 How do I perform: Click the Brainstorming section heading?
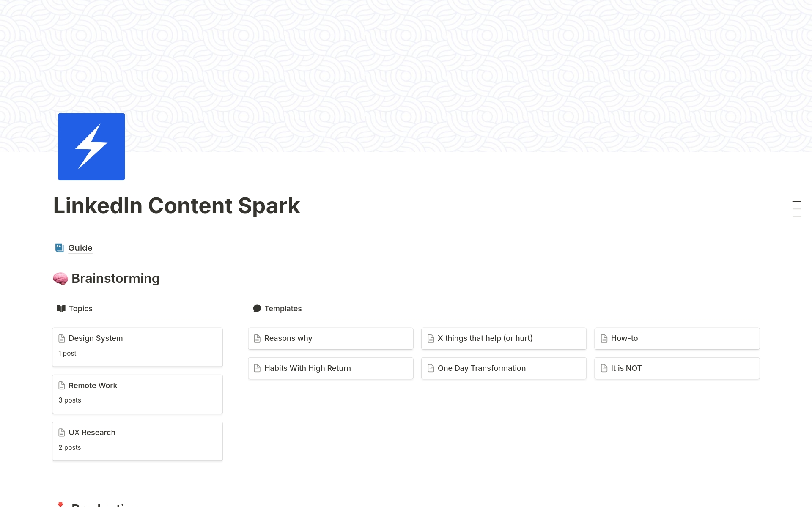click(x=115, y=278)
